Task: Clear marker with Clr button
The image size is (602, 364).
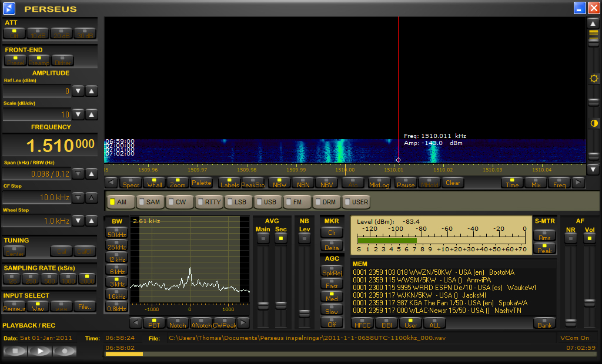Action: [332, 233]
